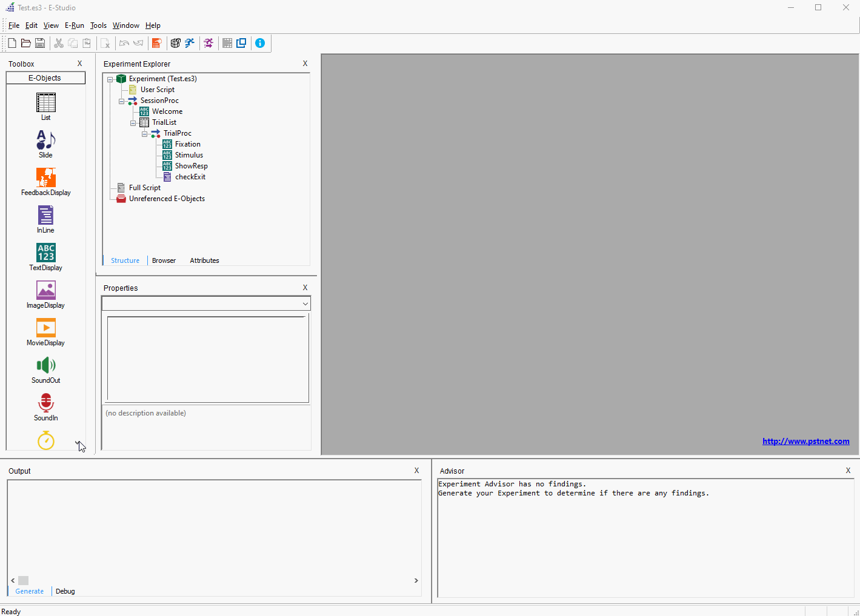Screen dimensions: 860x616
Task: Switch to the Browser tab
Action: (x=164, y=260)
